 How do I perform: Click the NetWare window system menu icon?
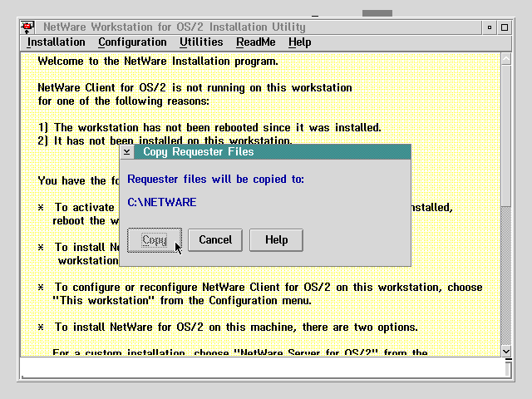pyautogui.click(x=27, y=27)
